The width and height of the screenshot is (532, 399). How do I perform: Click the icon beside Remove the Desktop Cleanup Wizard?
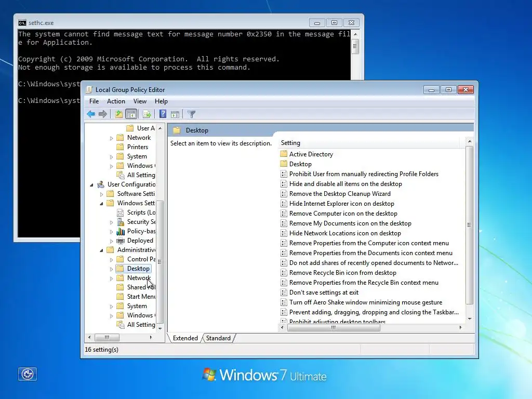tap(284, 194)
